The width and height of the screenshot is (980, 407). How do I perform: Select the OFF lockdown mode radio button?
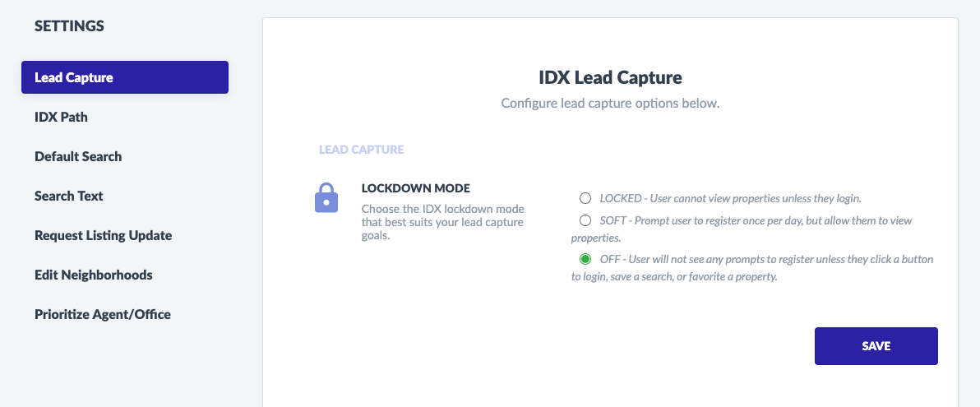point(585,259)
